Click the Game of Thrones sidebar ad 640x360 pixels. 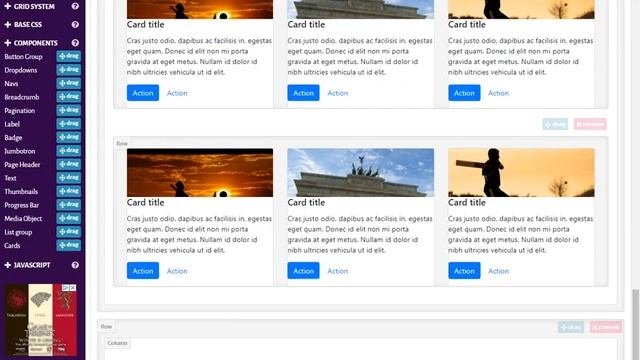point(40,320)
